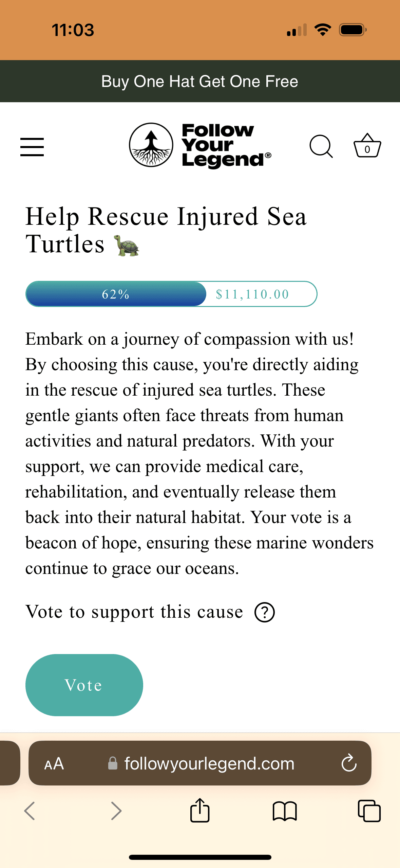Screen dimensions: 400x868
Task: Tap the Buy One Hat Get One Free banner
Action: coord(200,82)
